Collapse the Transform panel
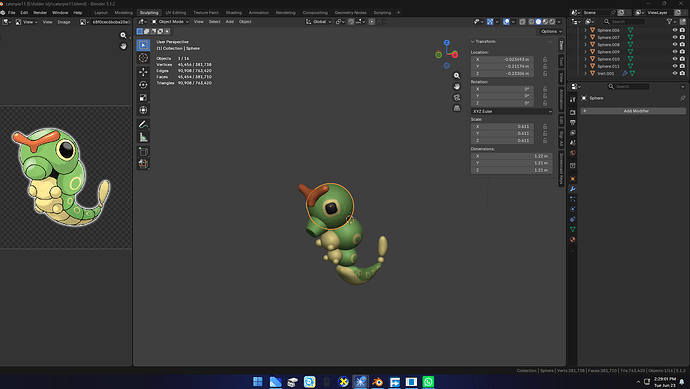This screenshot has width=690, height=389. point(473,41)
